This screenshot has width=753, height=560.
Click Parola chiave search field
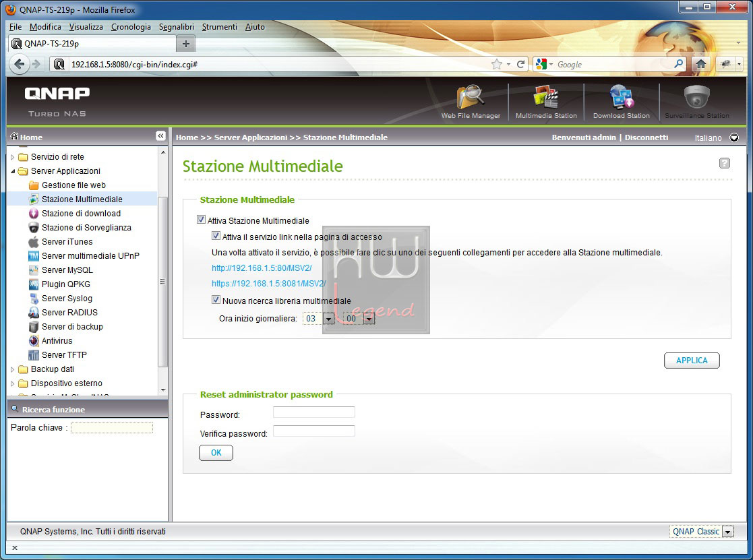click(x=112, y=427)
